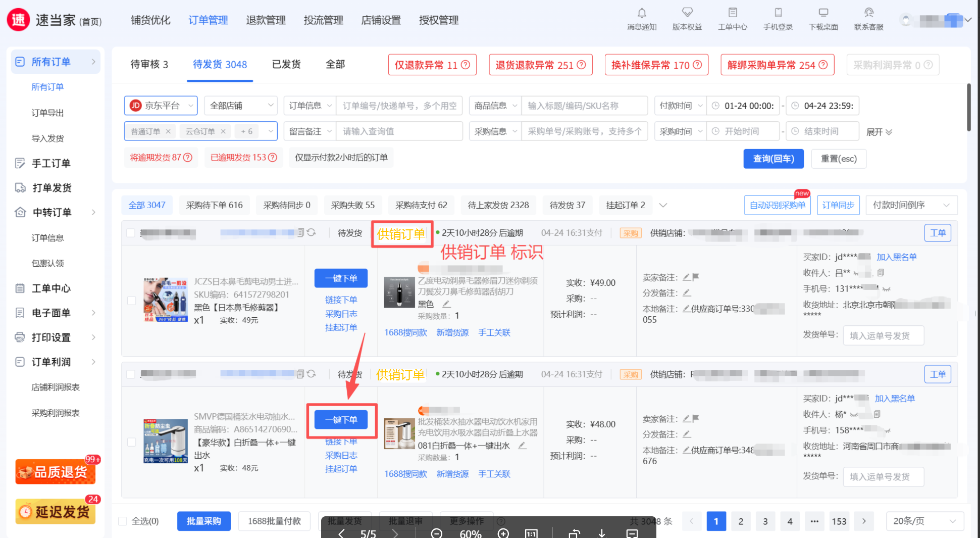The height and width of the screenshot is (538, 980).
Task: Open the 20条/页 page size dropdown
Action: [924, 521]
